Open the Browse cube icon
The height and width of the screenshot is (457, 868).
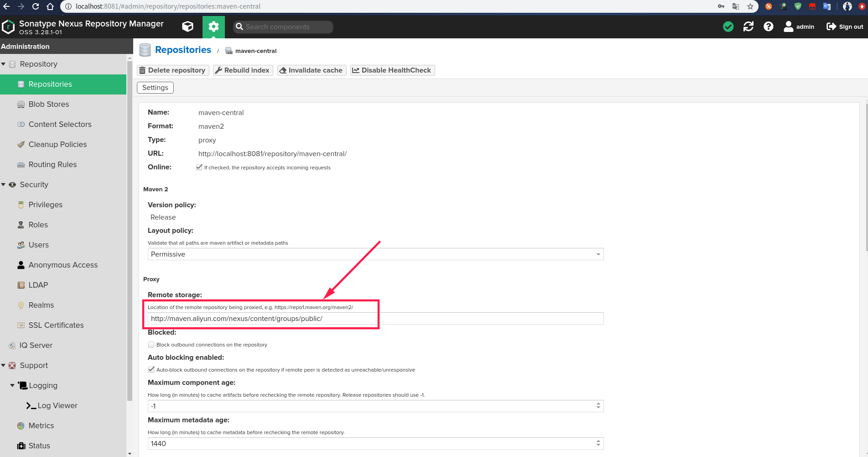pyautogui.click(x=187, y=26)
